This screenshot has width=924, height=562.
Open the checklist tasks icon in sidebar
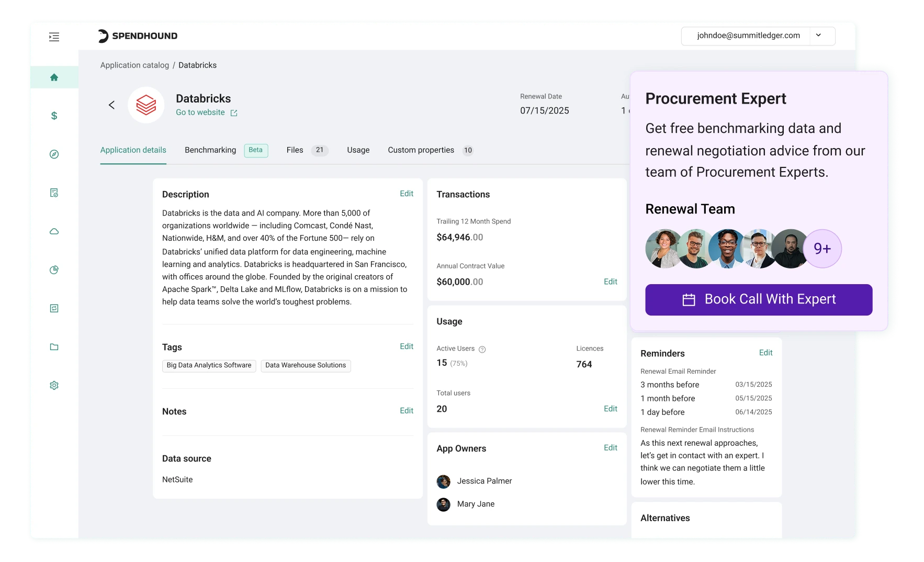54,308
